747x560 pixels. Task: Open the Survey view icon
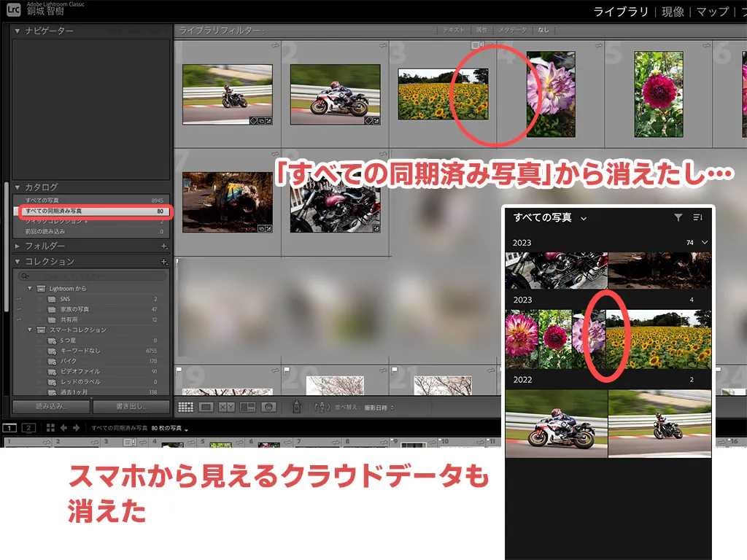coord(248,408)
